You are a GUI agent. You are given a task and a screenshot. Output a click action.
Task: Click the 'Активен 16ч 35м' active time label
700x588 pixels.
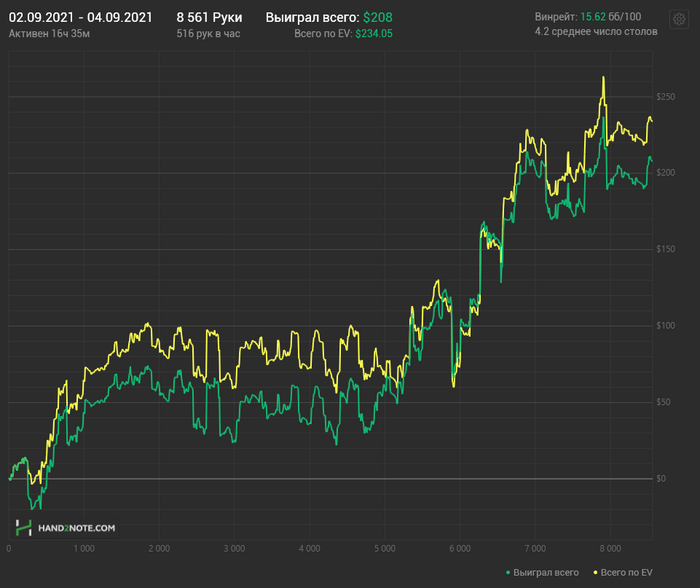coord(46,33)
